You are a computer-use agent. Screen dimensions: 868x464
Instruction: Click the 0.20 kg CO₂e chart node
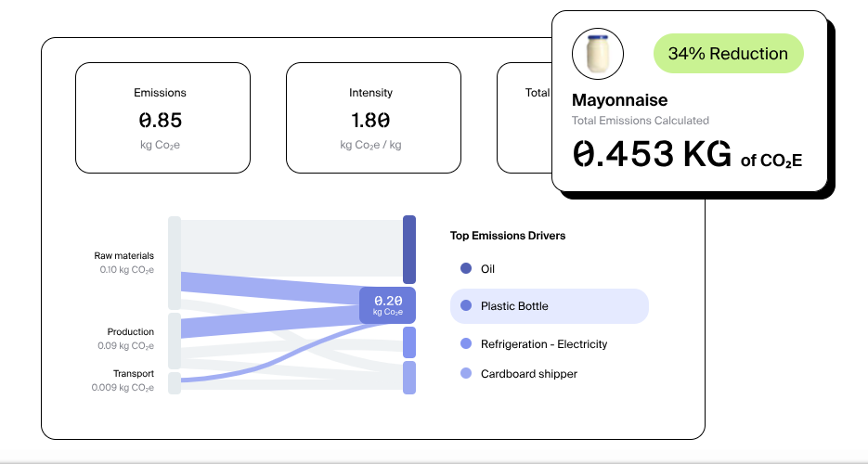click(388, 305)
